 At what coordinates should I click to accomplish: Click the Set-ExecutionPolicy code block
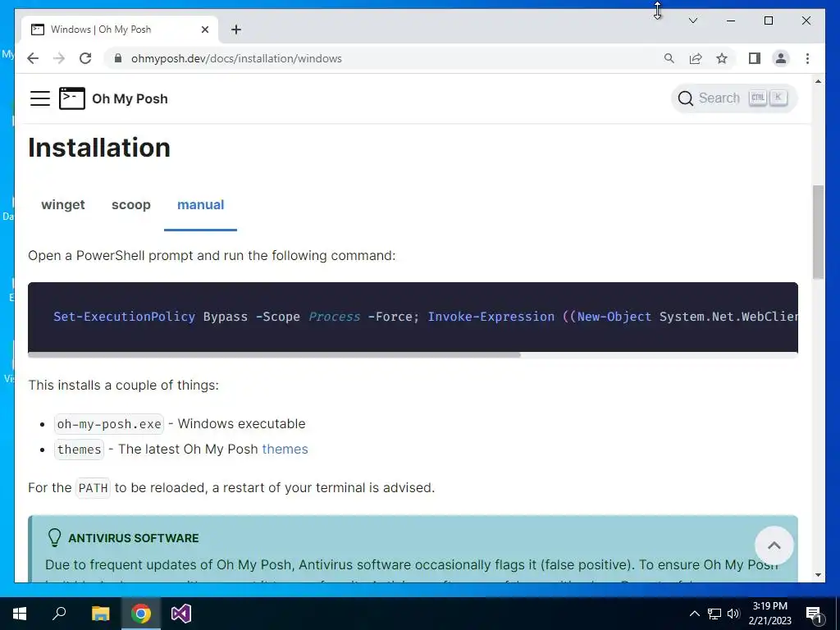coord(413,317)
